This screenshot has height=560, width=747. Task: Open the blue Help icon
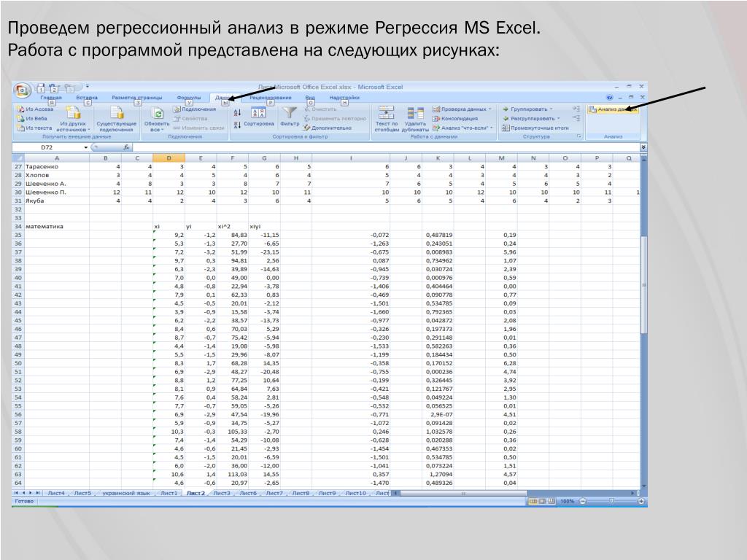[x=609, y=97]
